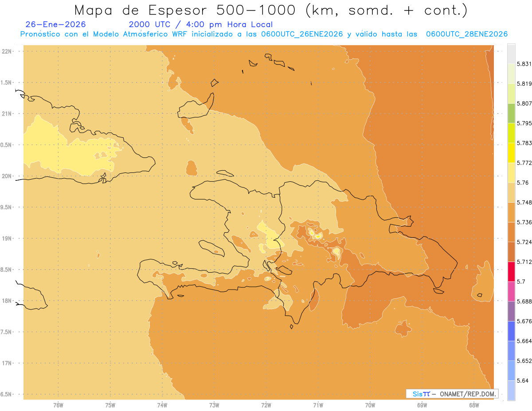Click the bright yellow swatch between 5.783 and 5.772
Screen dimensions: 532x411
click(511, 153)
